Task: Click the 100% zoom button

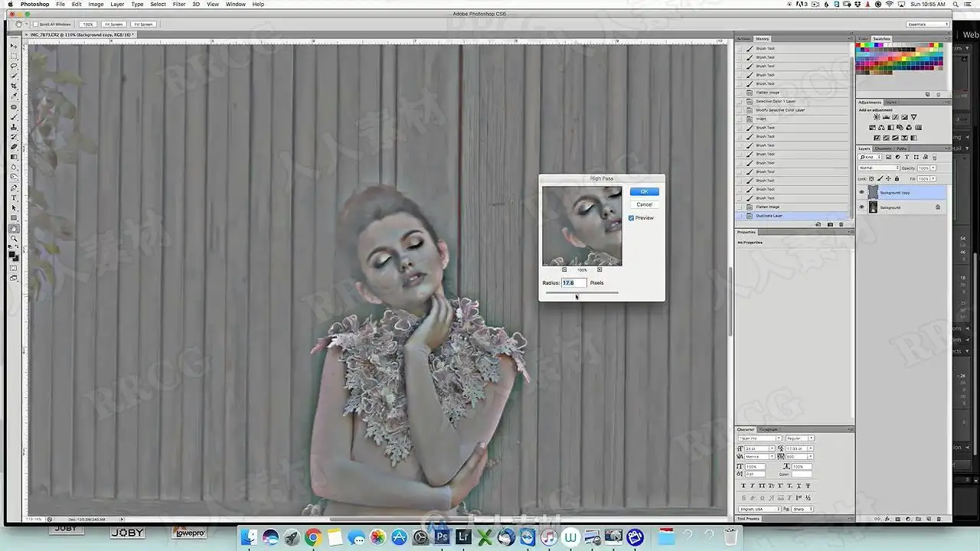Action: point(88,24)
